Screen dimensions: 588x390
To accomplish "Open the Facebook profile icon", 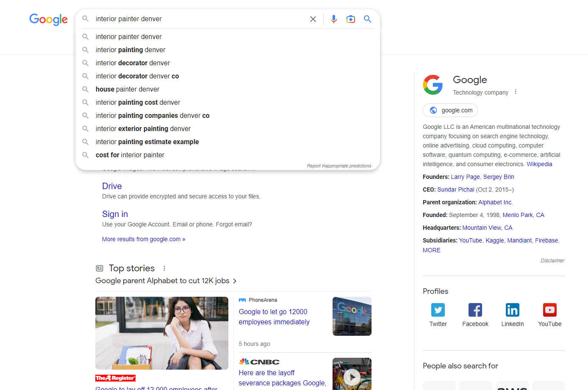I will click(x=475, y=310).
